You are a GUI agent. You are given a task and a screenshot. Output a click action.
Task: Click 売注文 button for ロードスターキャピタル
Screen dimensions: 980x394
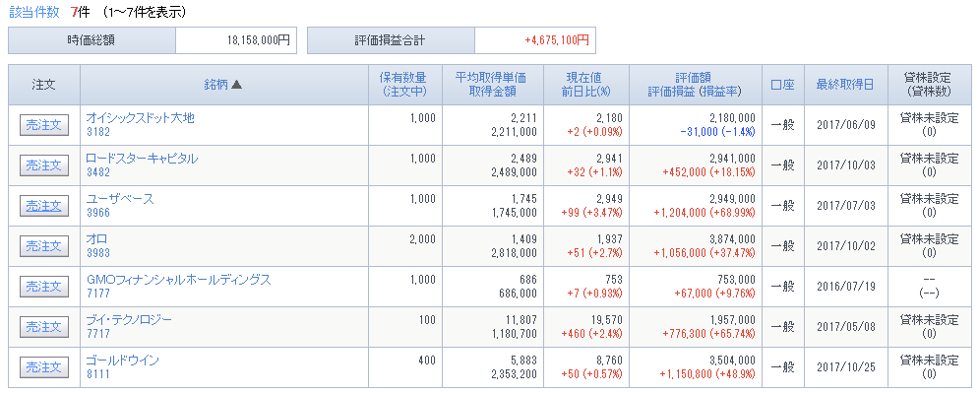point(43,165)
